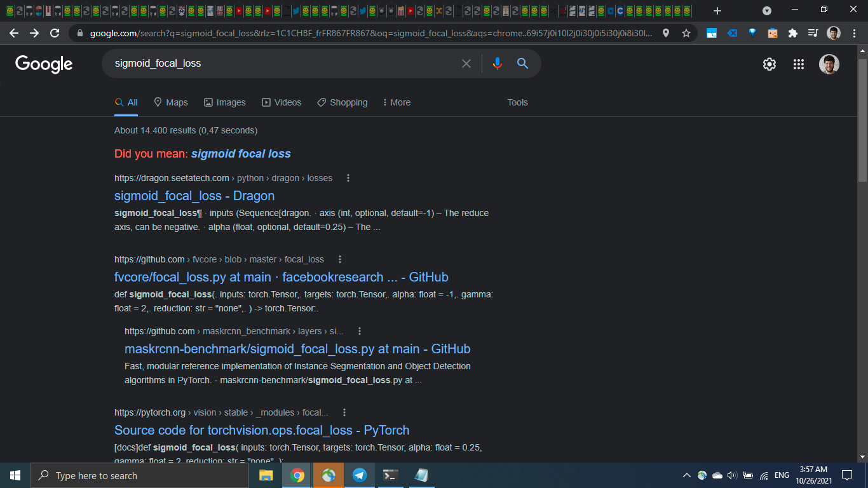Open the 'sigmoid_focal_loss - Dragon' result

coord(194,196)
